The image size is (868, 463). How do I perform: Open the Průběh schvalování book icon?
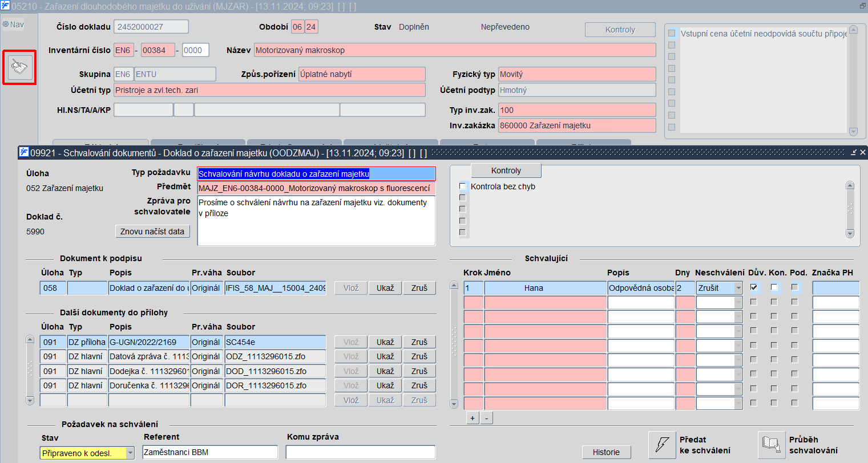click(772, 444)
